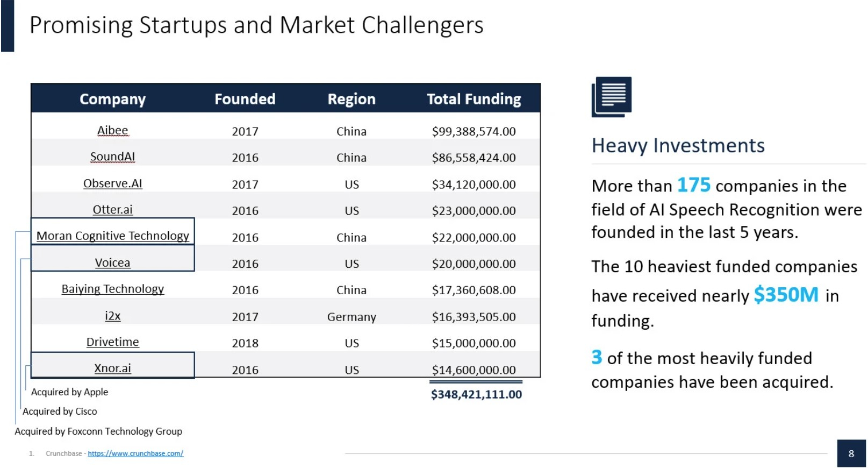Screen dimensions: 868x468
Task: Open the Baiying Technology link
Action: point(113,289)
